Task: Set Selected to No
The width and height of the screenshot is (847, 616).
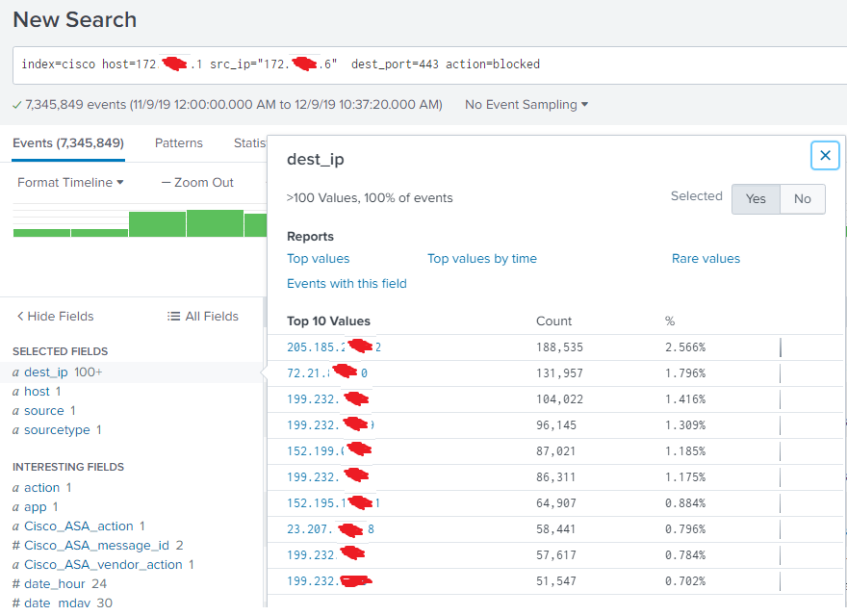Action: [802, 198]
